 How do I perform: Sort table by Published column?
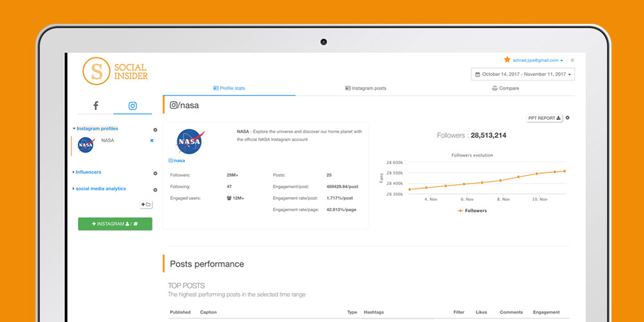click(180, 312)
